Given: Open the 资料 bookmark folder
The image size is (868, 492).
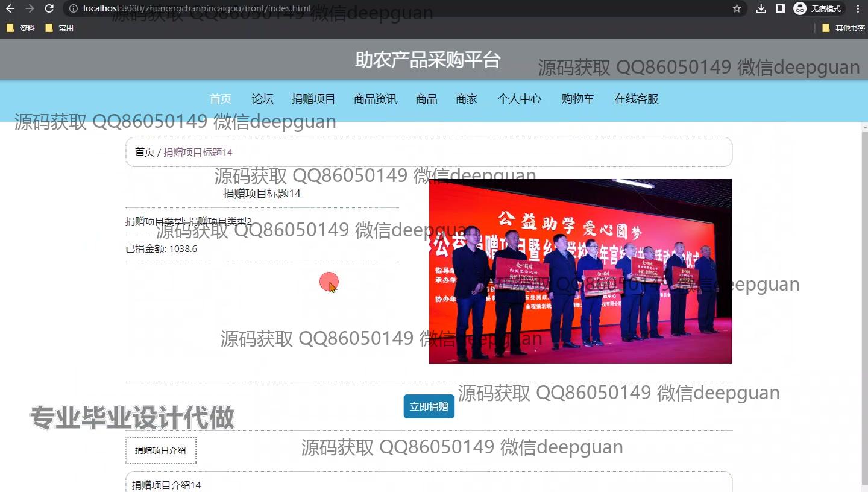Looking at the screenshot, I should (x=20, y=28).
